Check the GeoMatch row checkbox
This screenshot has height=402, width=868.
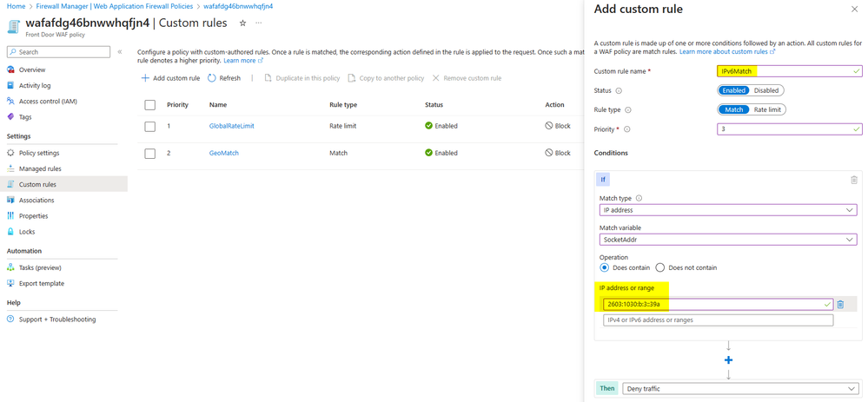pos(150,153)
